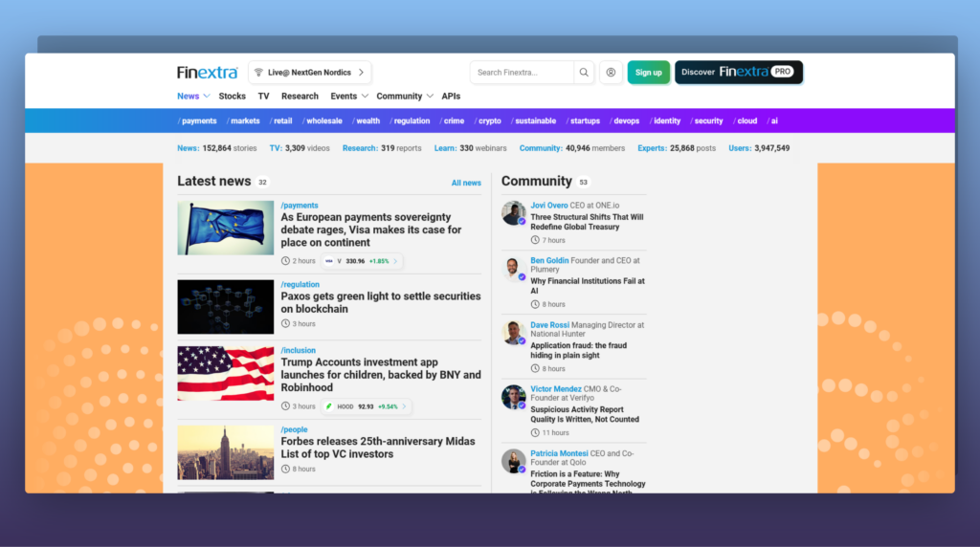Select the /markets topic tab
Screen dimensions: 980x547
click(243, 121)
